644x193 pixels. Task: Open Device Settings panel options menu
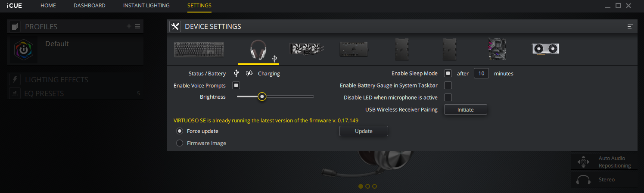[x=630, y=27]
